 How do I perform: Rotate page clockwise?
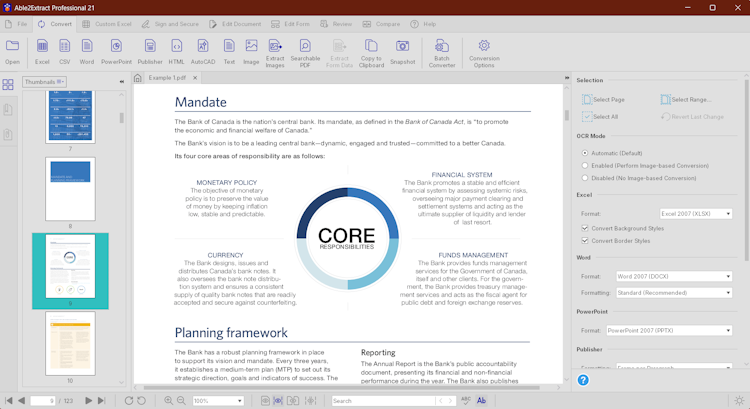click(129, 401)
